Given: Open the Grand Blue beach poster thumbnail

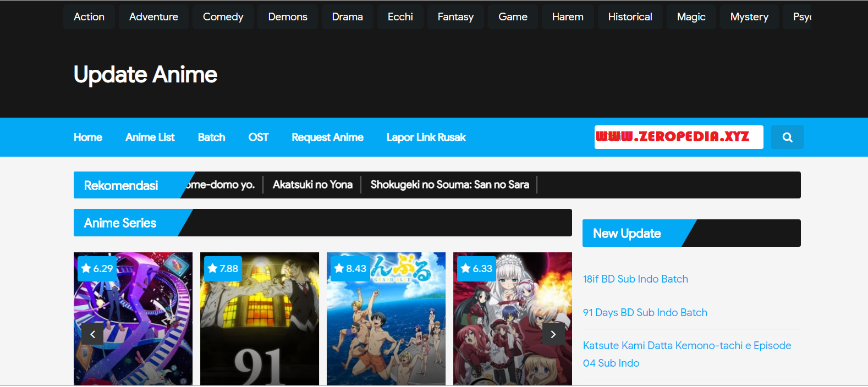Looking at the screenshot, I should (x=386, y=319).
